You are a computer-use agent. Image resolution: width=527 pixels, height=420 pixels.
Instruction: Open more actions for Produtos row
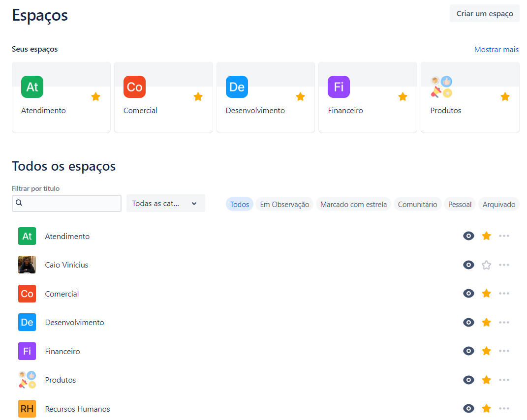click(504, 380)
